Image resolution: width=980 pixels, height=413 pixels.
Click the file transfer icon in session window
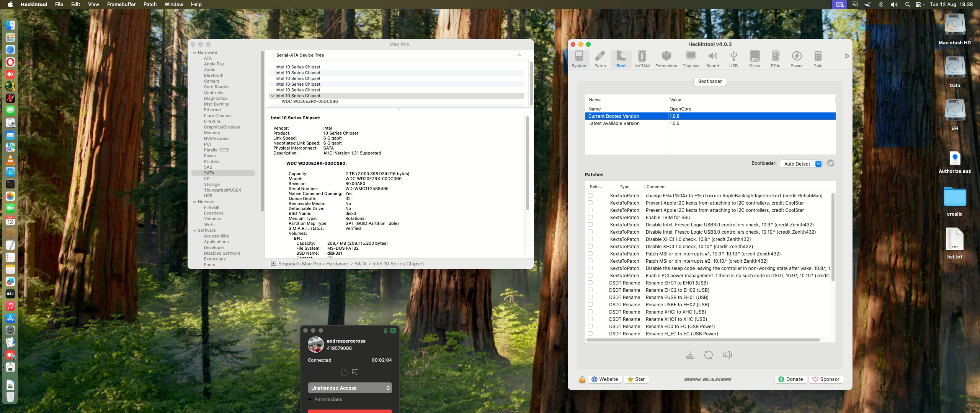(345, 372)
